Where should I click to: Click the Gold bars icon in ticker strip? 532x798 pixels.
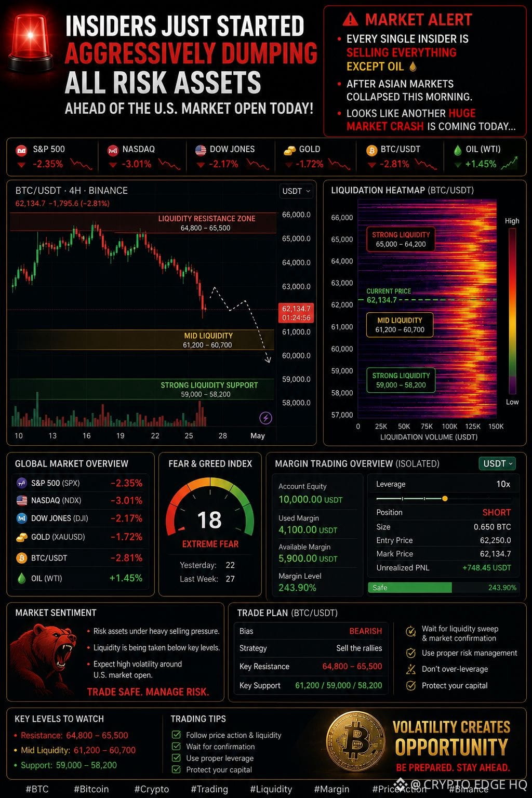coord(289,150)
